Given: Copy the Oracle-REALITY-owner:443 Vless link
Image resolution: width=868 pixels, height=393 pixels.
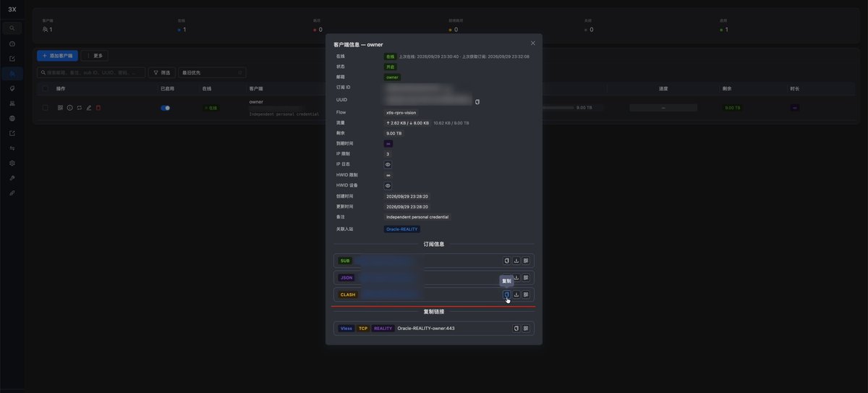Looking at the screenshot, I should click(516, 328).
